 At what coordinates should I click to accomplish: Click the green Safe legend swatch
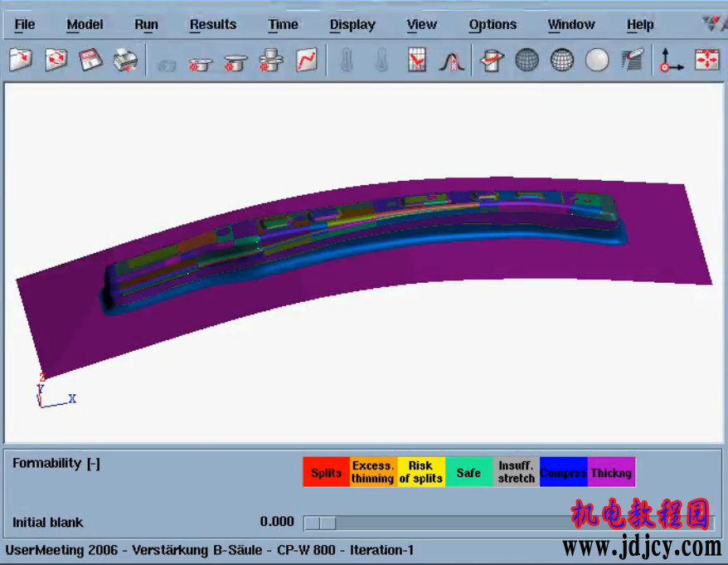click(x=468, y=472)
